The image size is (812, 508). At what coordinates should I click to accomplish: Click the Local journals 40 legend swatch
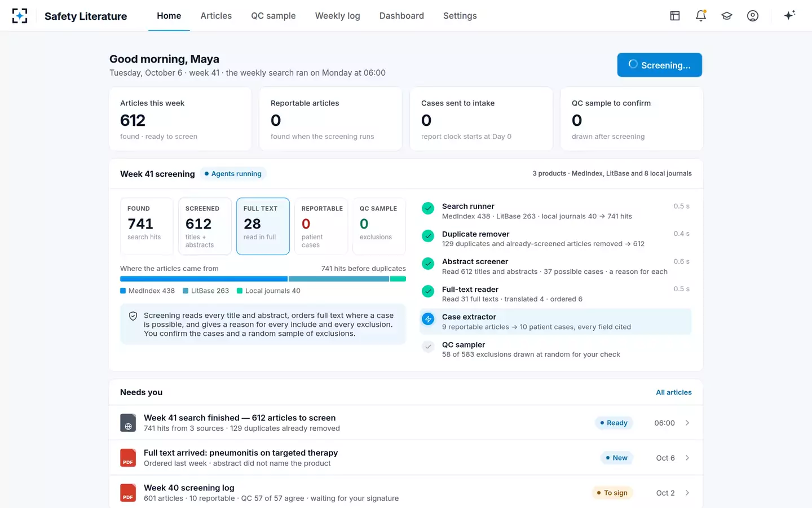coord(240,291)
